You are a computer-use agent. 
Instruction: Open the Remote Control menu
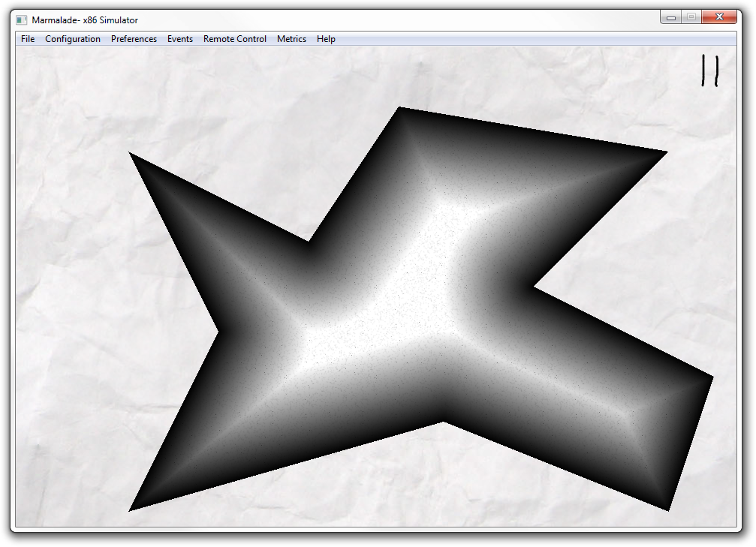pos(235,39)
